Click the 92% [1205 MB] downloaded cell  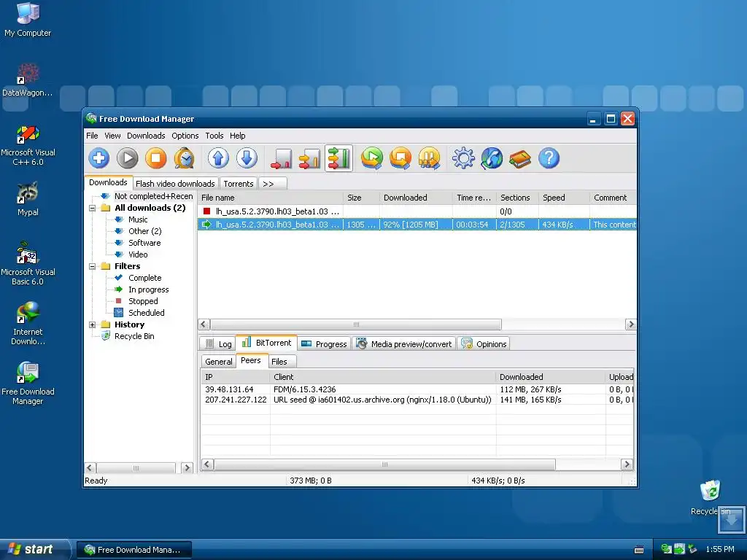(415, 225)
